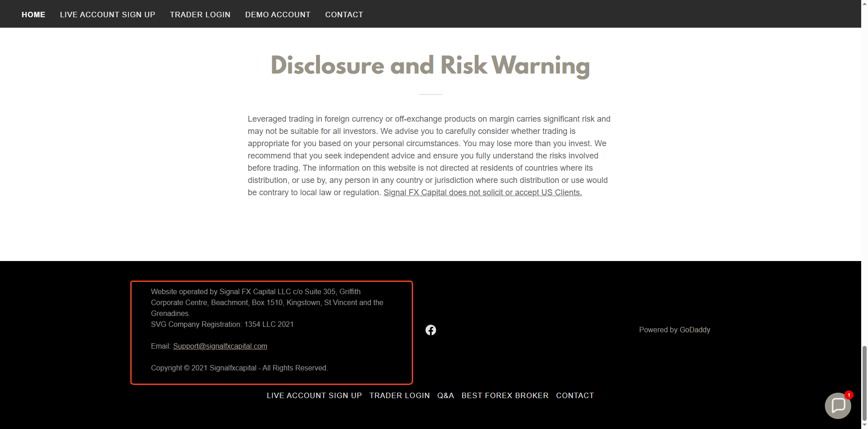Click the scrollbar down arrow
The height and width of the screenshot is (429, 868).
tap(864, 425)
